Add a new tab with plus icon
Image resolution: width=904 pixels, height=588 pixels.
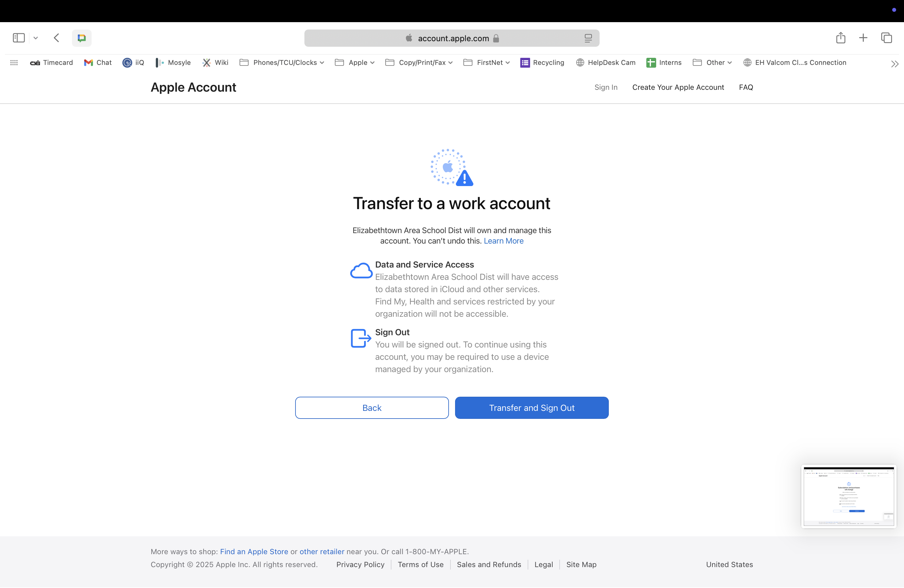863,38
